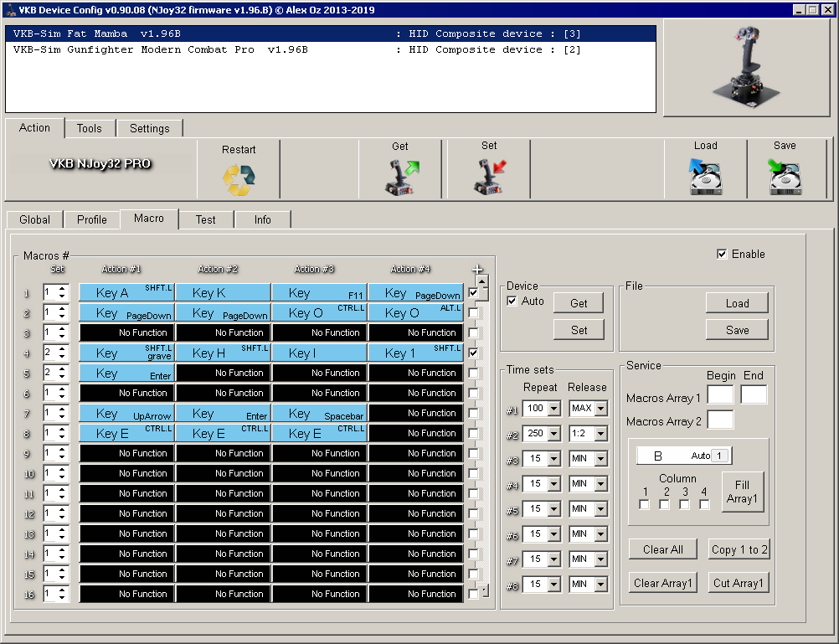This screenshot has width=839, height=644.
Task: Expand the Repeat dropdown for time set #8
Action: [553, 585]
